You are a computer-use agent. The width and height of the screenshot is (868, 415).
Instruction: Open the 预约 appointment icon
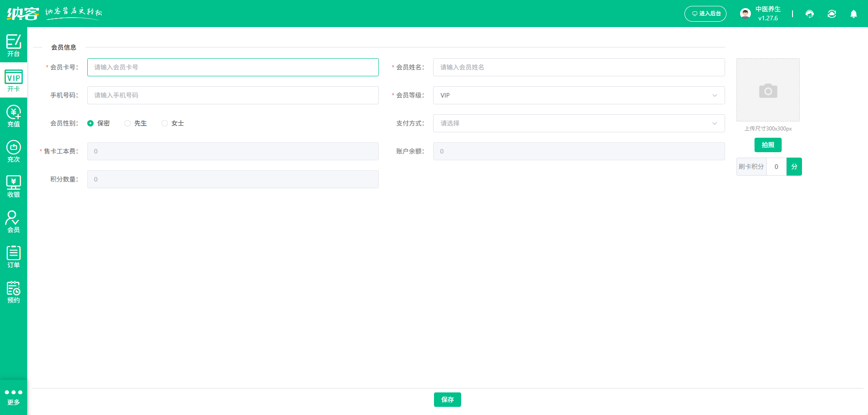(x=14, y=292)
